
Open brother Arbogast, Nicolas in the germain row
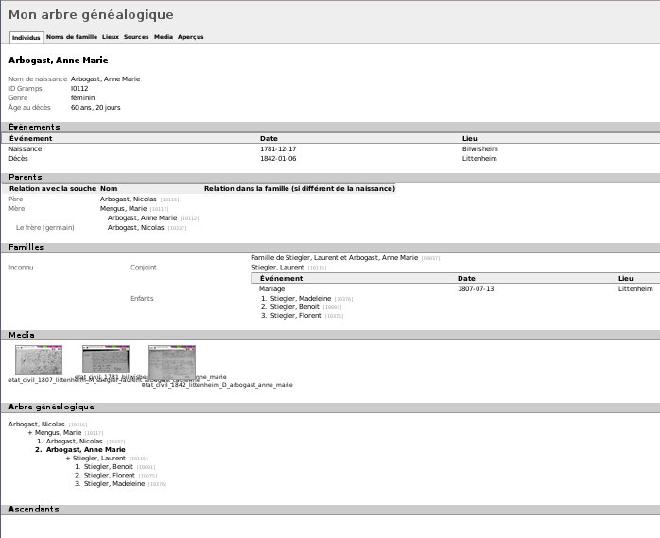136,227
